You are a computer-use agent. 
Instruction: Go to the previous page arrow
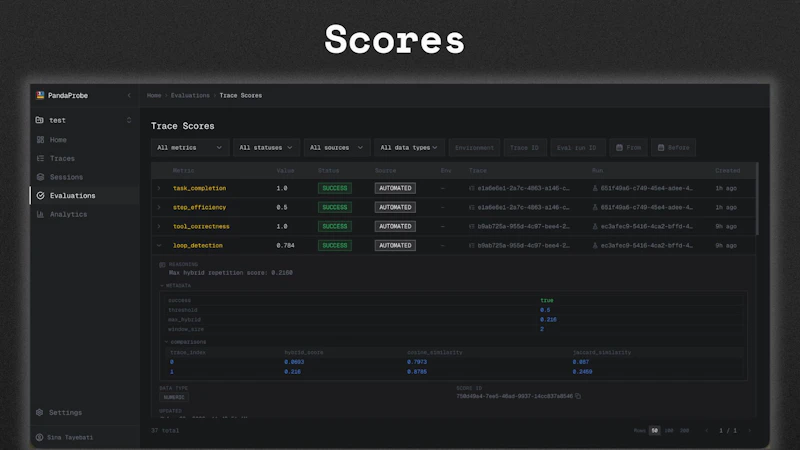pyautogui.click(x=707, y=431)
